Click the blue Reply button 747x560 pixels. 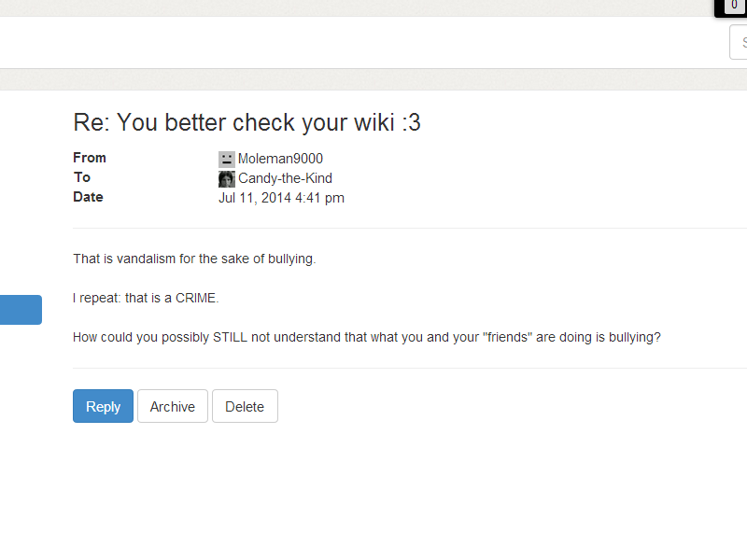coord(103,406)
